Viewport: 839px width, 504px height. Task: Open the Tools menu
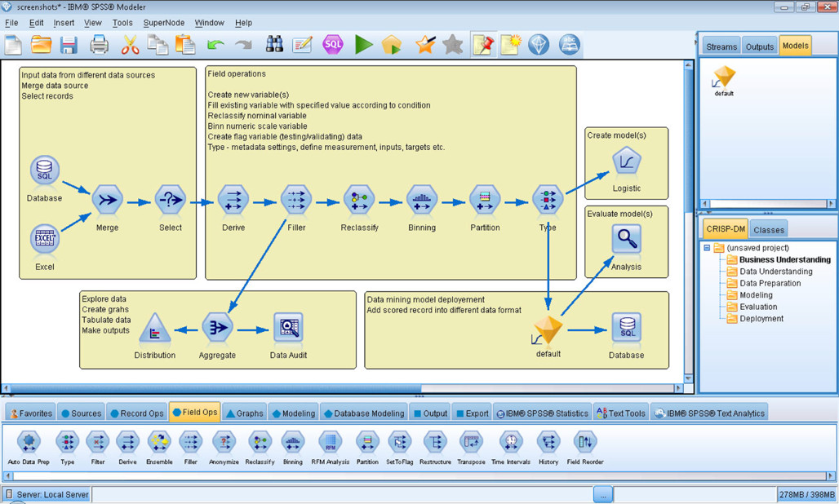[x=122, y=23]
